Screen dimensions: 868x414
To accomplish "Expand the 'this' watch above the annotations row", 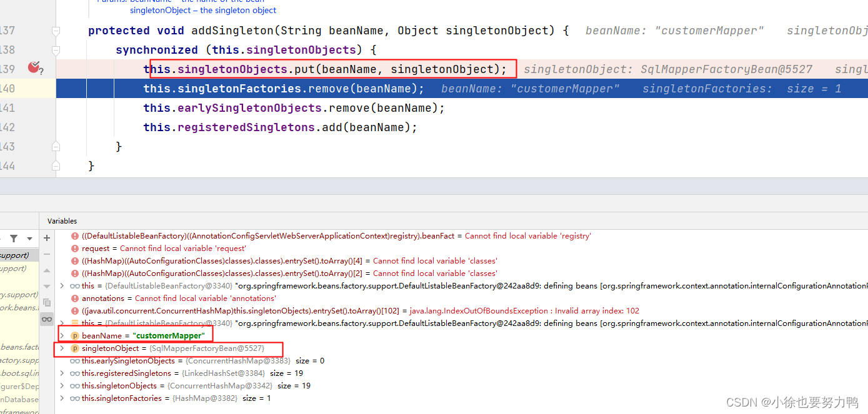I will pyautogui.click(x=62, y=286).
